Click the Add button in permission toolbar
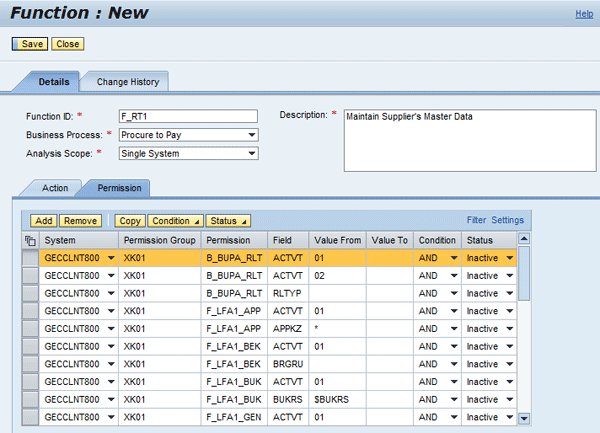This screenshot has height=433, width=600. click(43, 220)
